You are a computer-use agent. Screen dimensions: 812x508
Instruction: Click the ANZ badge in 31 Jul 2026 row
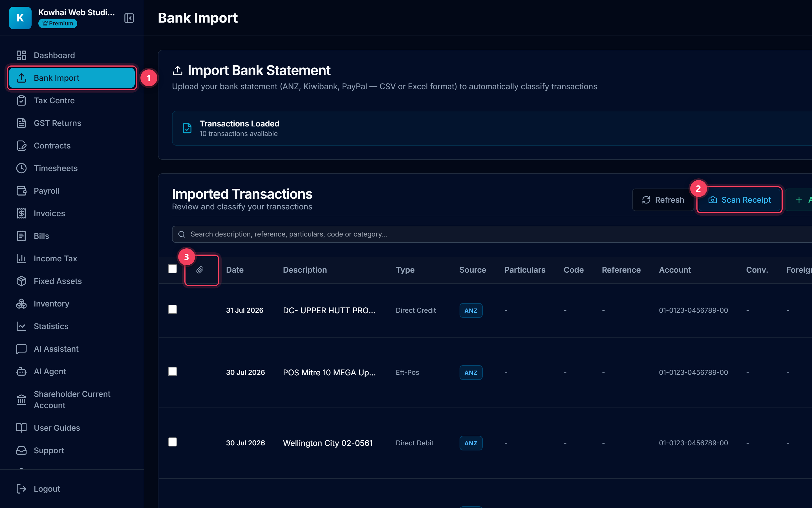click(471, 310)
